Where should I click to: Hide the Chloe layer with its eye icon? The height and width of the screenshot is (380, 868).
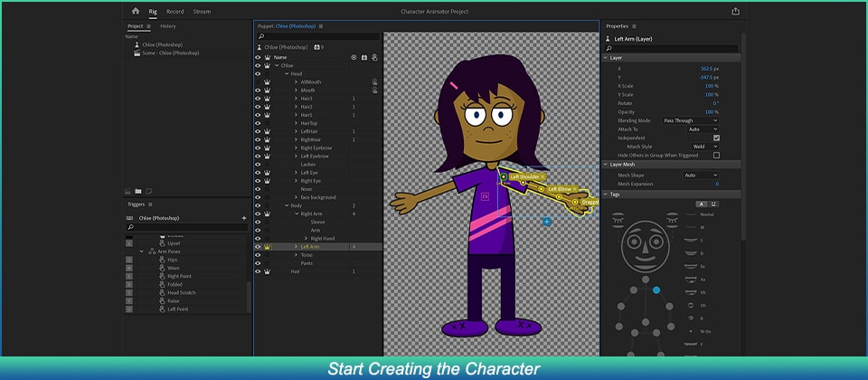258,65
